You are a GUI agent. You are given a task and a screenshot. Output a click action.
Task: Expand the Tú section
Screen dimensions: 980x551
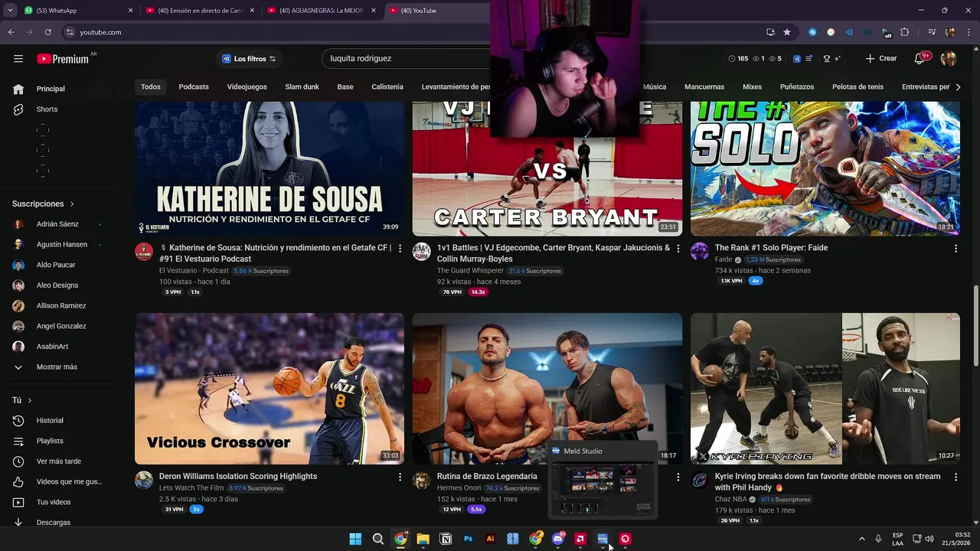[21, 400]
